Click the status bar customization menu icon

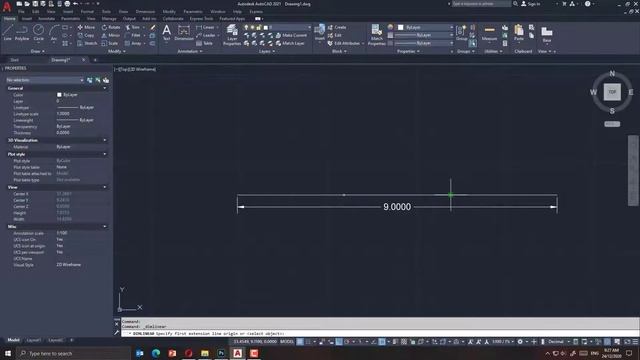(635, 342)
